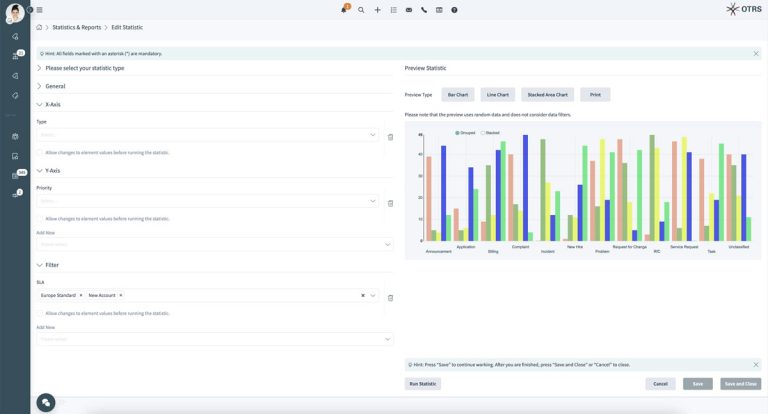Image resolution: width=768 pixels, height=414 pixels.
Task: Click the plus icon to create new
Action: pos(377,9)
